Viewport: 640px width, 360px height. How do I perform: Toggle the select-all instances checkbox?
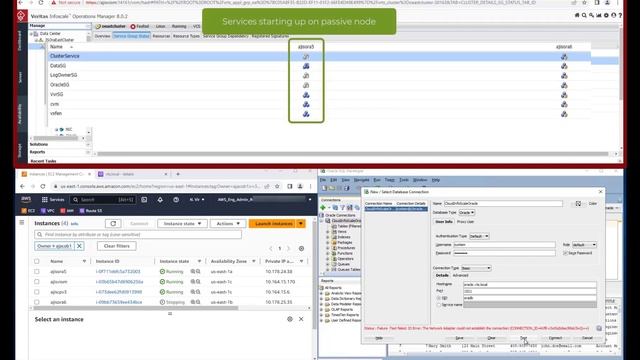coord(37,261)
